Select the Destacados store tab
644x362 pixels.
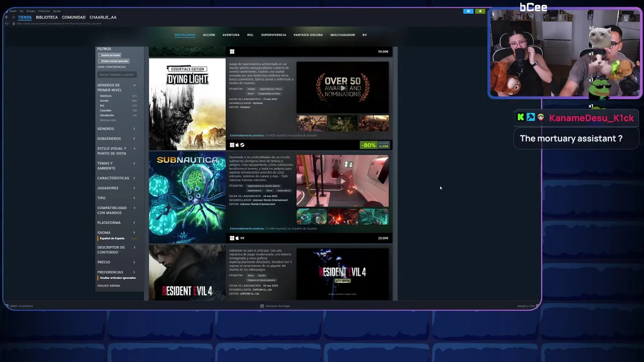click(x=185, y=35)
